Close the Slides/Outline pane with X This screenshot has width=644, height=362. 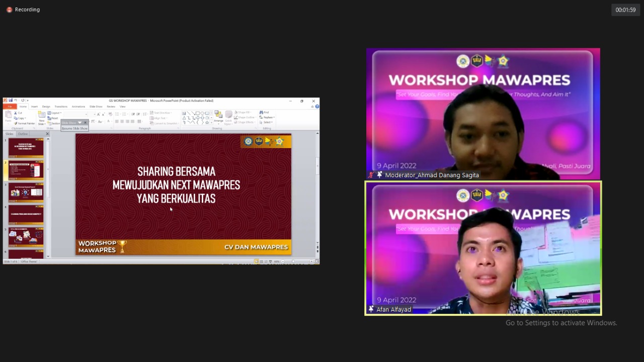pos(48,134)
